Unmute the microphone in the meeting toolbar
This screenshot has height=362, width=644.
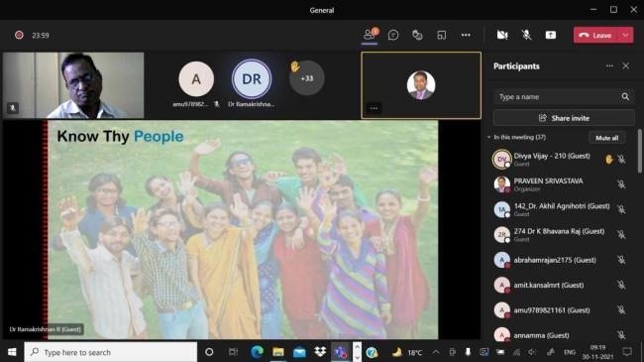click(x=526, y=36)
